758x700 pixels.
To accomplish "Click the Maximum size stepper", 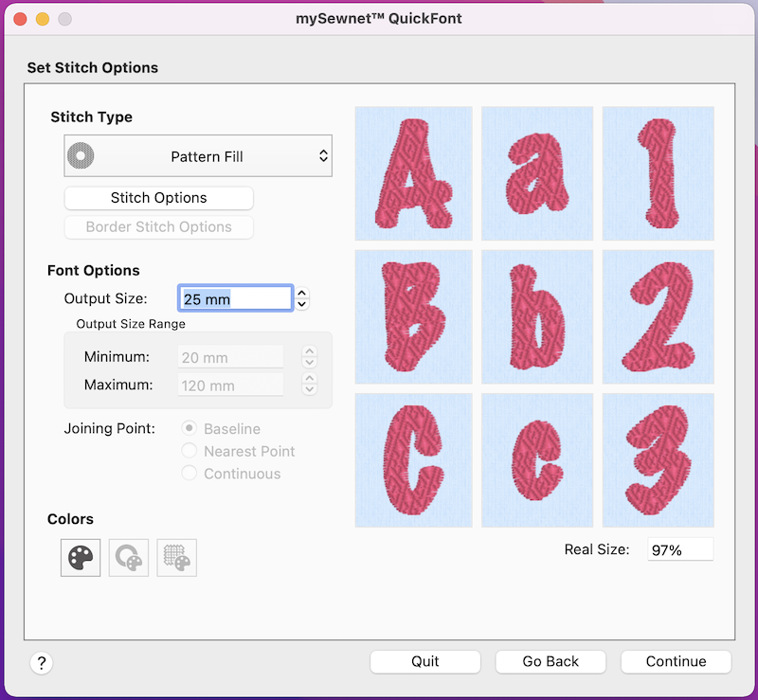I will click(x=310, y=385).
